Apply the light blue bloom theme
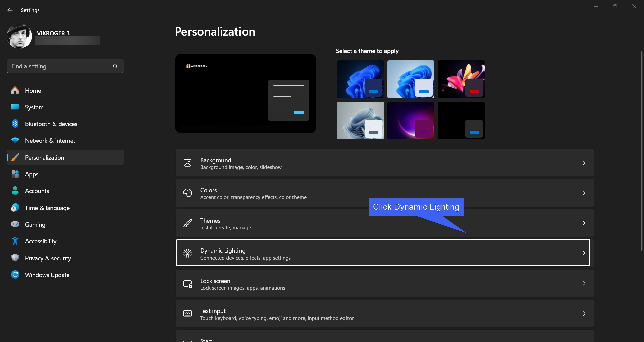 pos(411,79)
